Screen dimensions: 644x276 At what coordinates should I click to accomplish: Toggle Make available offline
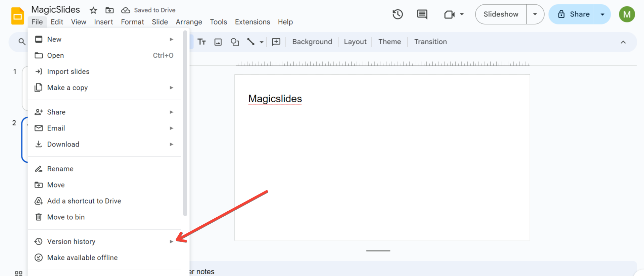tap(105, 258)
